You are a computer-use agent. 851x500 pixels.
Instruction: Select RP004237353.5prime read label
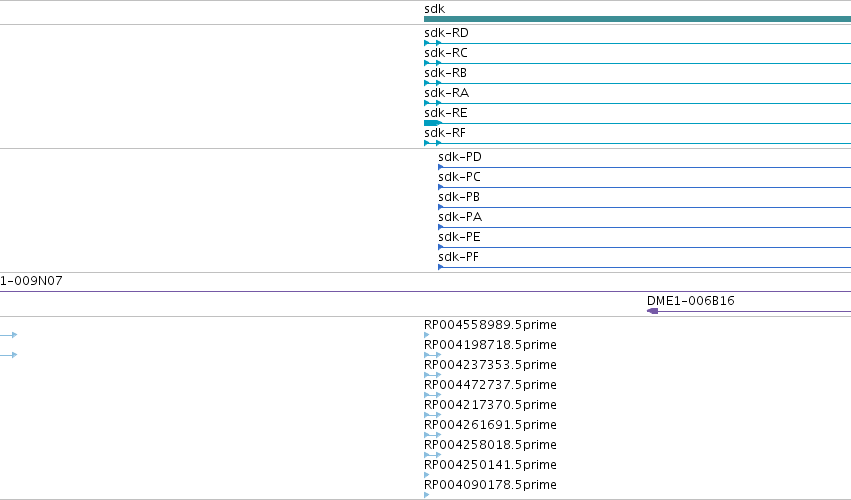[x=490, y=365]
